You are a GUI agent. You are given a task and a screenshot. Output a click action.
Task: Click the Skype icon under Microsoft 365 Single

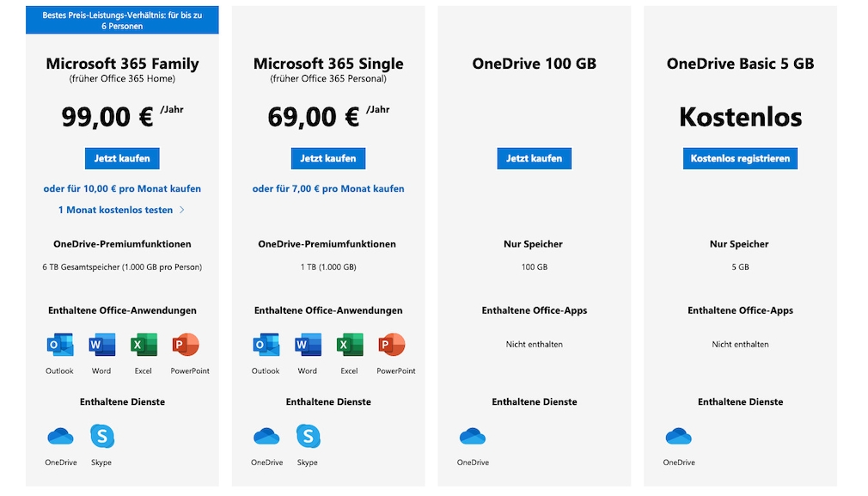click(309, 437)
